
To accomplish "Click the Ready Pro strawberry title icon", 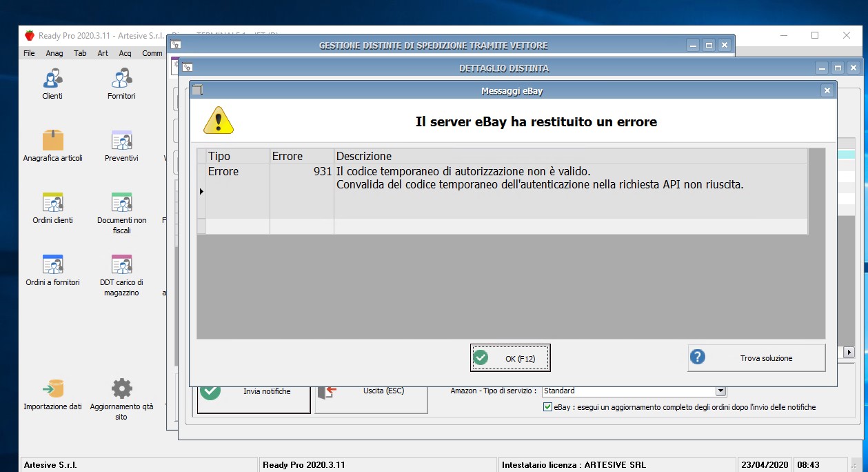I will pos(29,35).
